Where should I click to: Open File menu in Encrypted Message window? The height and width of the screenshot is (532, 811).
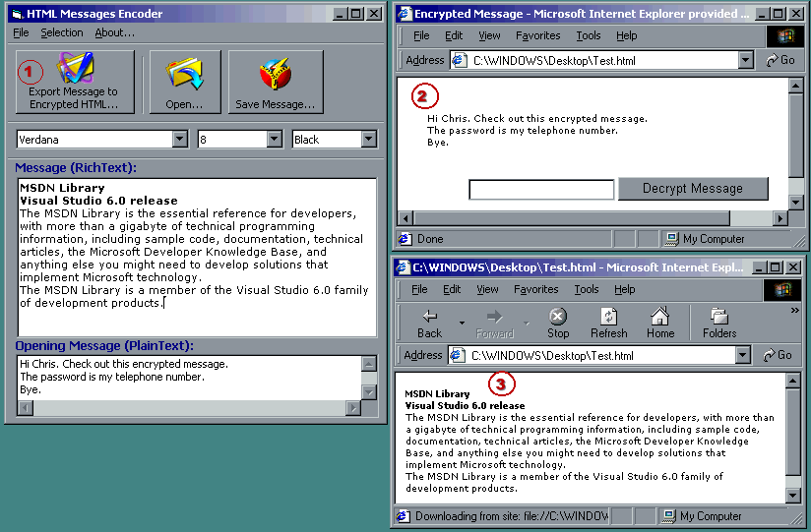[421, 35]
